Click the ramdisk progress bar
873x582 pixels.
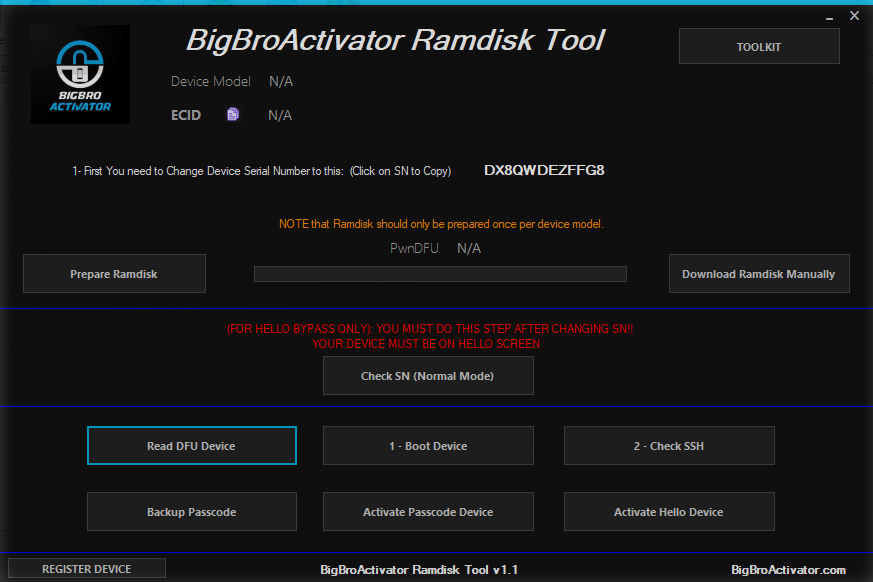coord(440,273)
